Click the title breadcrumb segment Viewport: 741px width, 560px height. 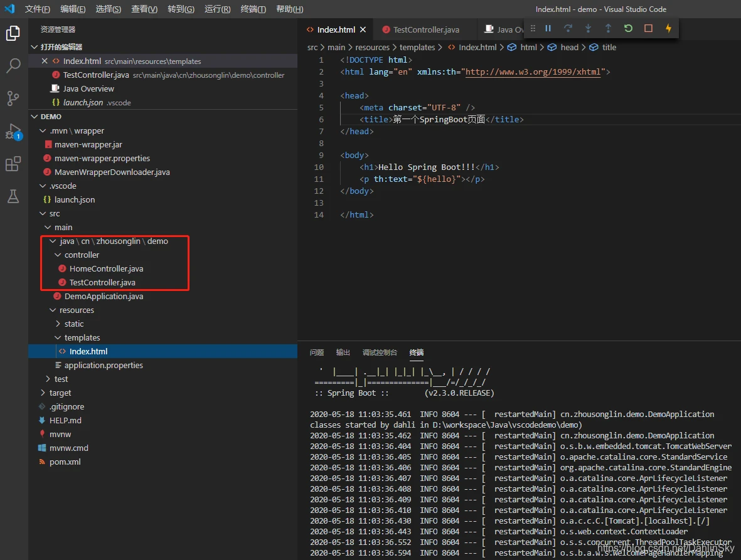pyautogui.click(x=609, y=47)
